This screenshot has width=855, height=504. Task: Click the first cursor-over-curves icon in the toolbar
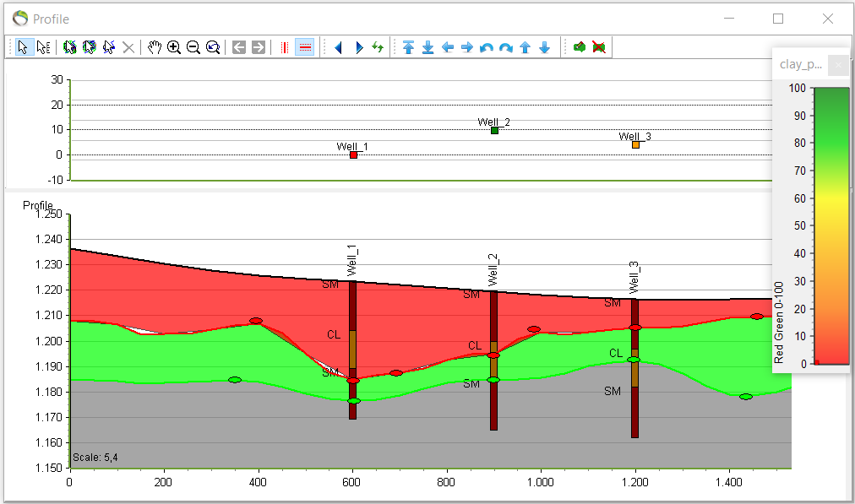coord(69,47)
